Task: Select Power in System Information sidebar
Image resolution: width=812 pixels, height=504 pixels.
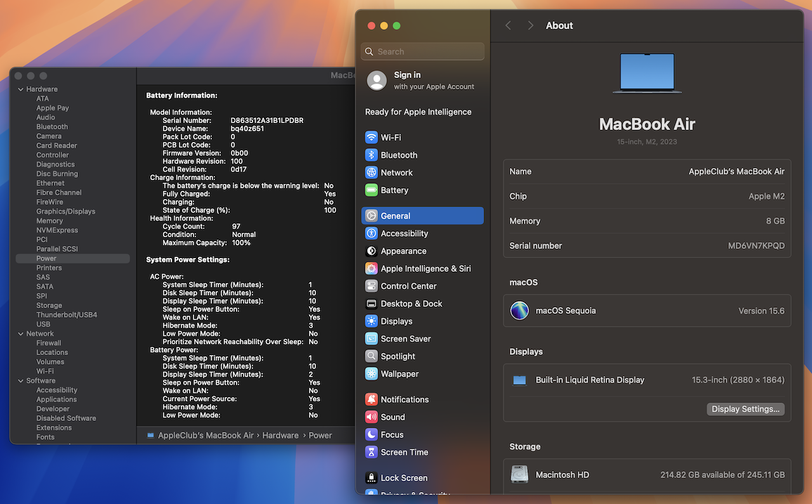Action: coord(73,259)
